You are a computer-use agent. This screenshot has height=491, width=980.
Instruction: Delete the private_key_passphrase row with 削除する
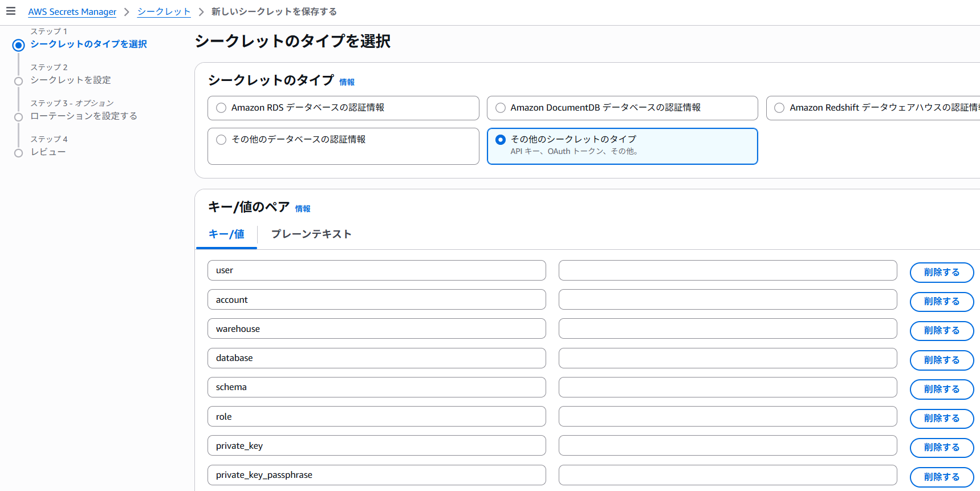[942, 477]
